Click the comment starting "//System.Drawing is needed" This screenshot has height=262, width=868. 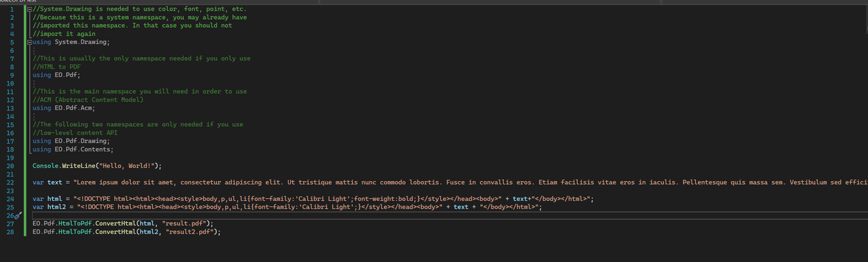139,9
